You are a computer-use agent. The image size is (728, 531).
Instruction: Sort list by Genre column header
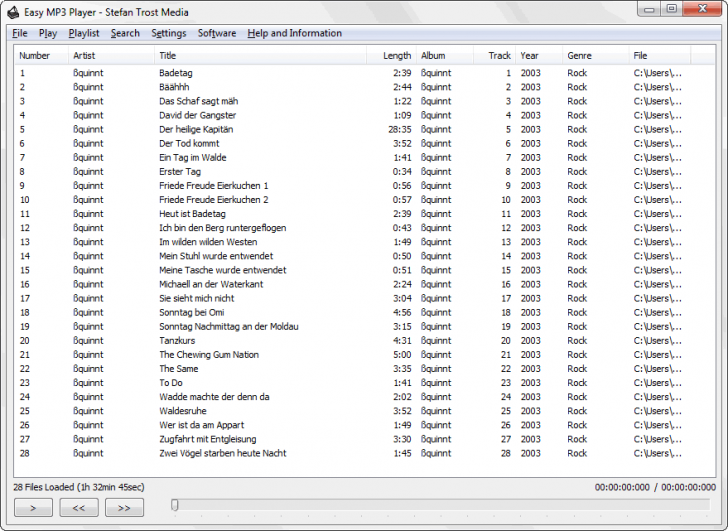click(596, 56)
